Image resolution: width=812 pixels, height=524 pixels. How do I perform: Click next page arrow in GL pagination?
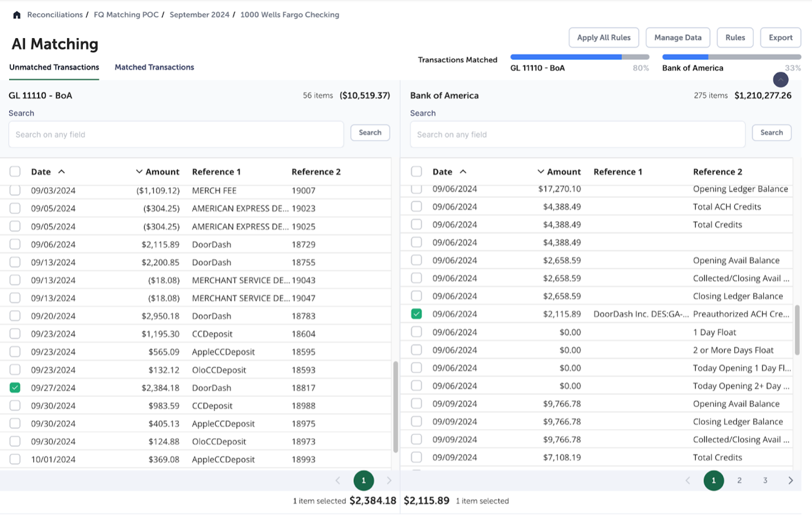(x=389, y=480)
